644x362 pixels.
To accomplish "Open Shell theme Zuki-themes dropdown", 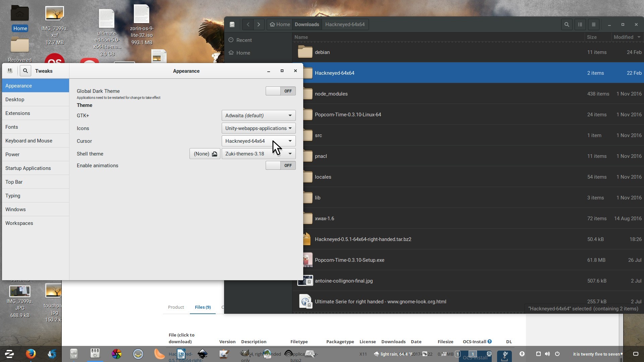I will pos(258,154).
